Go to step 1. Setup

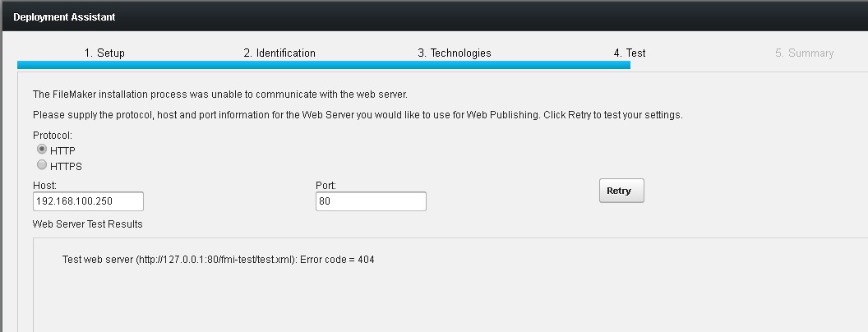click(x=104, y=53)
